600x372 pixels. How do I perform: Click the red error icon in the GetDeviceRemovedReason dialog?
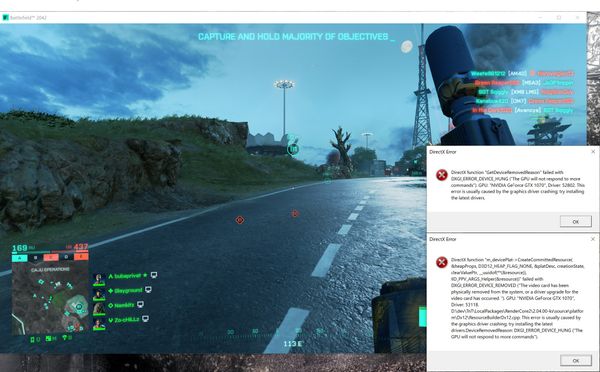442,175
